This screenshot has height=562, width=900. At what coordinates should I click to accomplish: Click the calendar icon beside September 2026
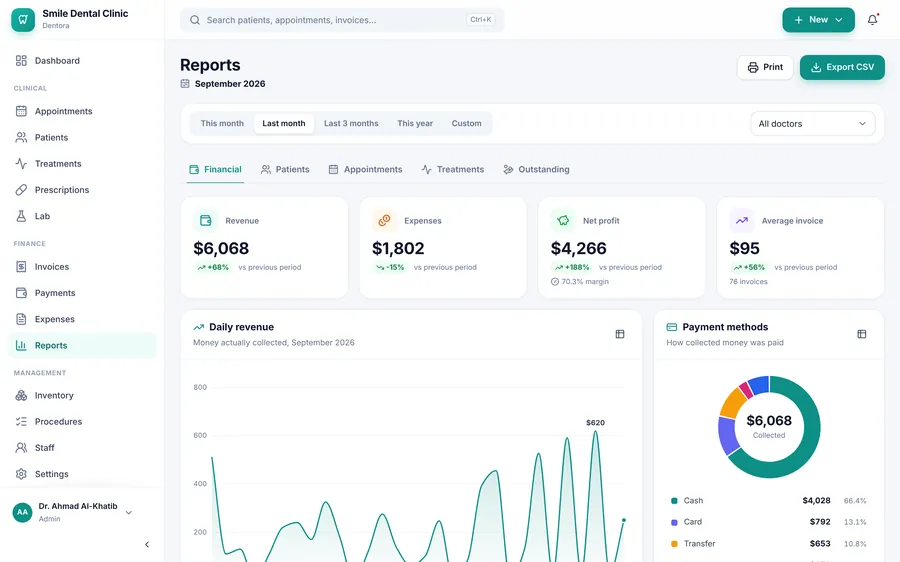tap(185, 84)
